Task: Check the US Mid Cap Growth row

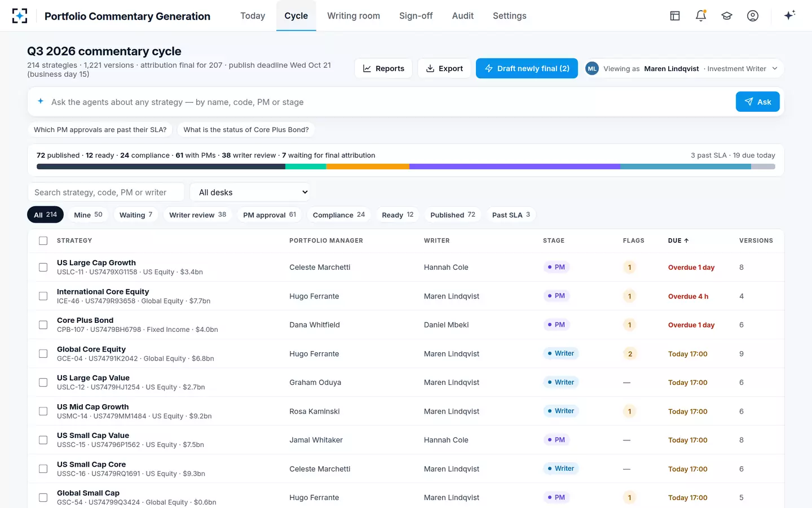Action: [x=43, y=411]
